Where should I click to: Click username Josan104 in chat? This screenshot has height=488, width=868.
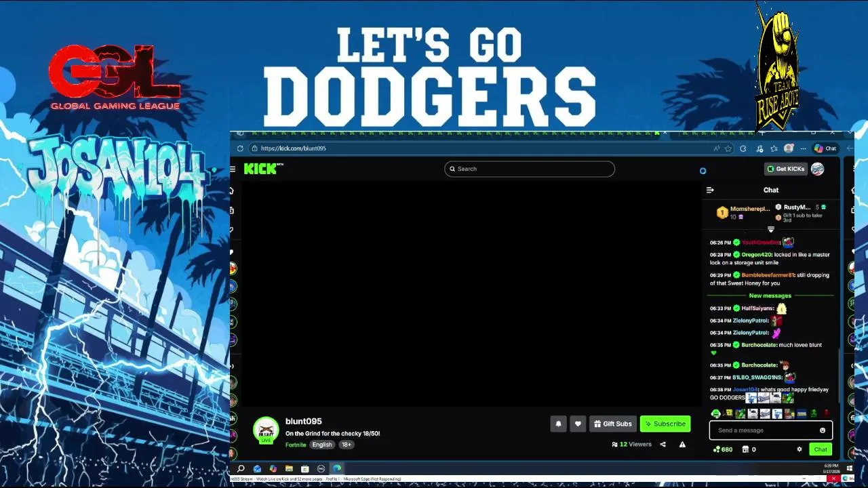click(x=745, y=390)
